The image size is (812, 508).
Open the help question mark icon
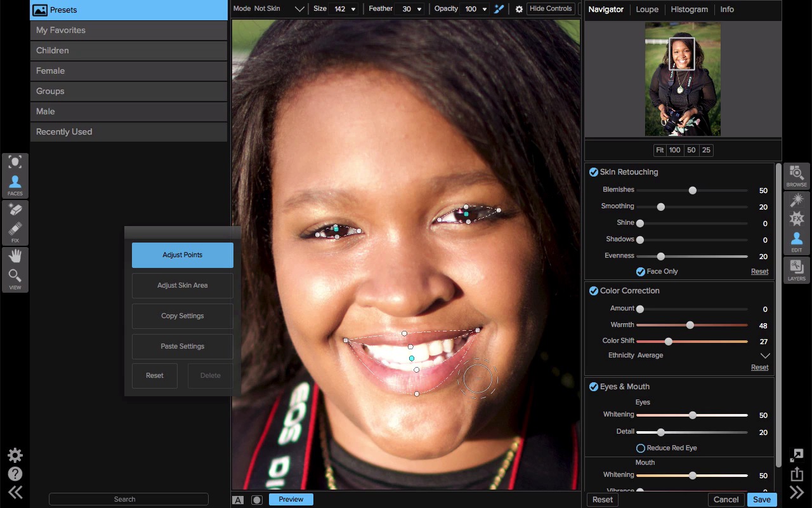pos(15,474)
